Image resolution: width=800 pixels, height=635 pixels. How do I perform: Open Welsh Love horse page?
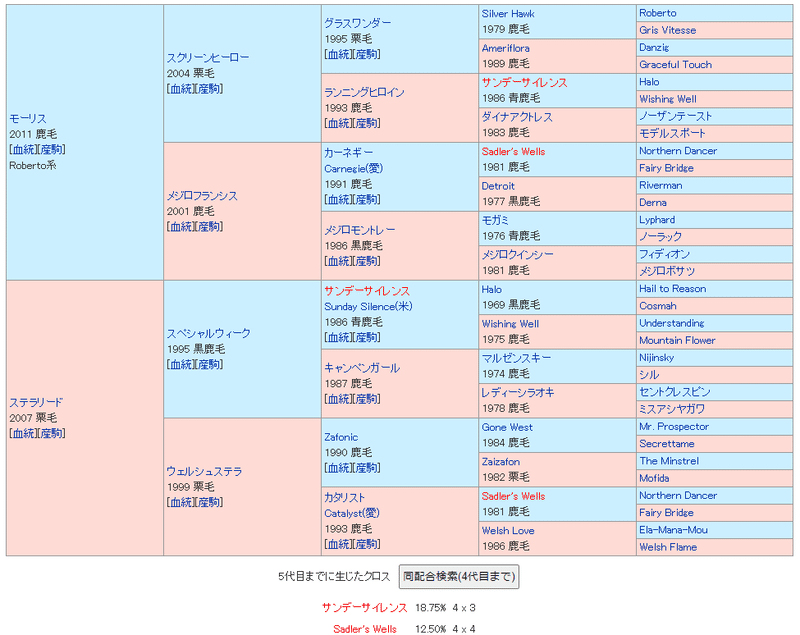point(508,530)
